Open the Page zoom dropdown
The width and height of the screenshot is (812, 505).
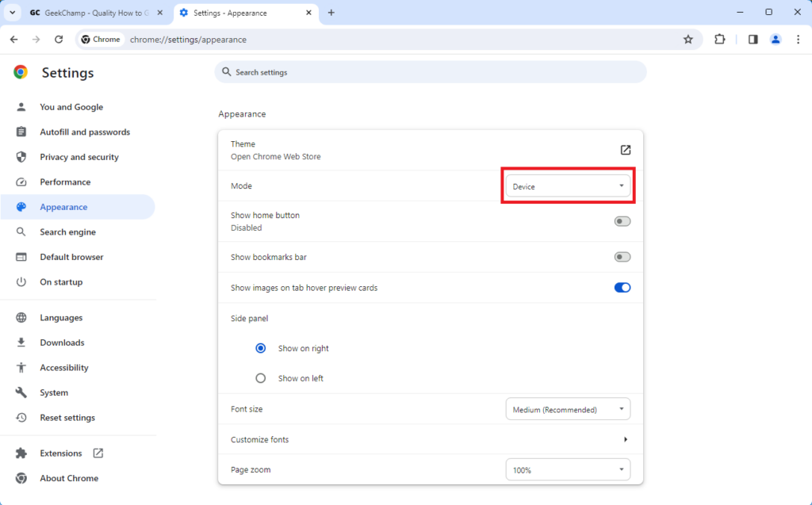click(x=568, y=469)
